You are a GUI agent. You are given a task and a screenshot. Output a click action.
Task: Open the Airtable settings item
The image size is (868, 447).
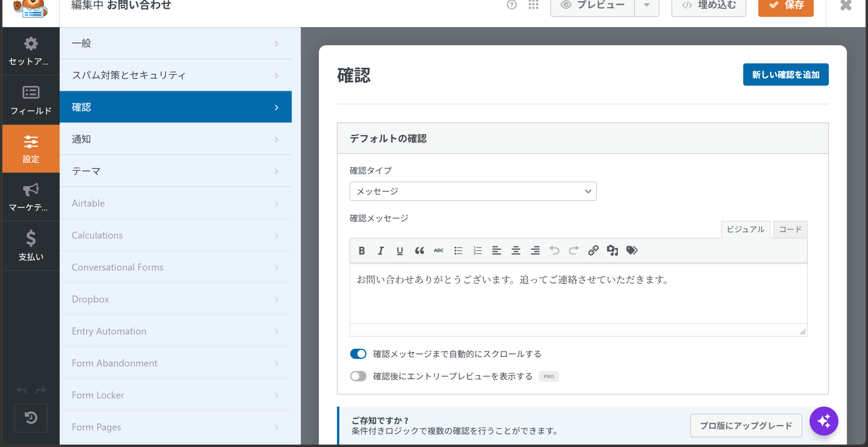[x=176, y=203]
